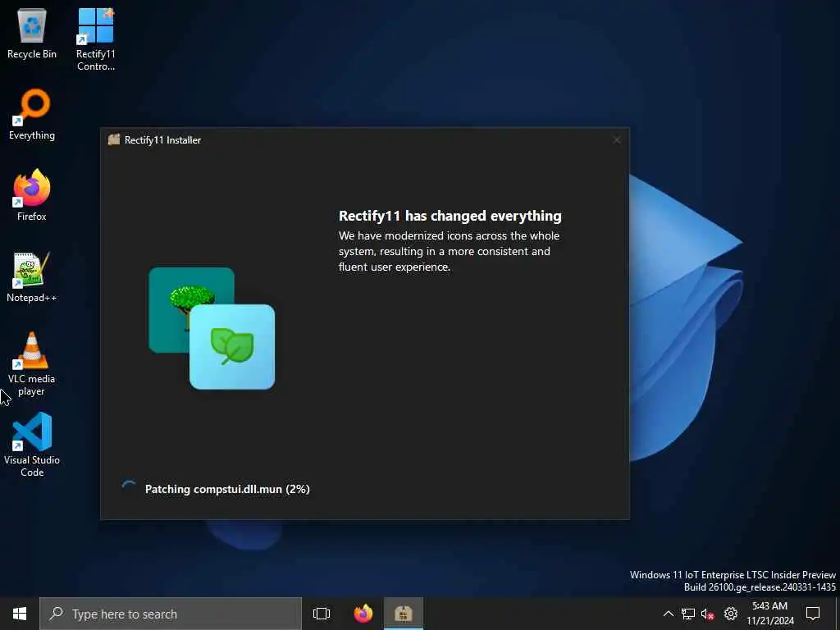Click the Show desktop sliver on the taskbar
Viewport: 840px width, 630px height.
(838, 614)
